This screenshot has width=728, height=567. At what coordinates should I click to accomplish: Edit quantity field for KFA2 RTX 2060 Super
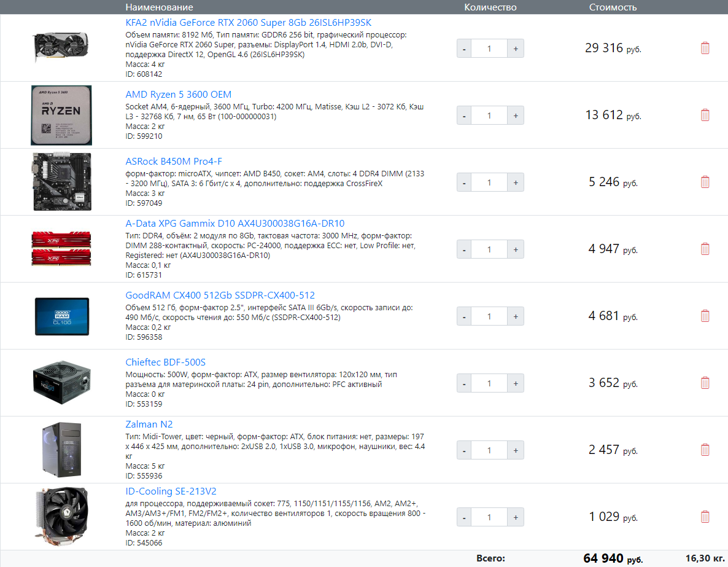(x=489, y=49)
